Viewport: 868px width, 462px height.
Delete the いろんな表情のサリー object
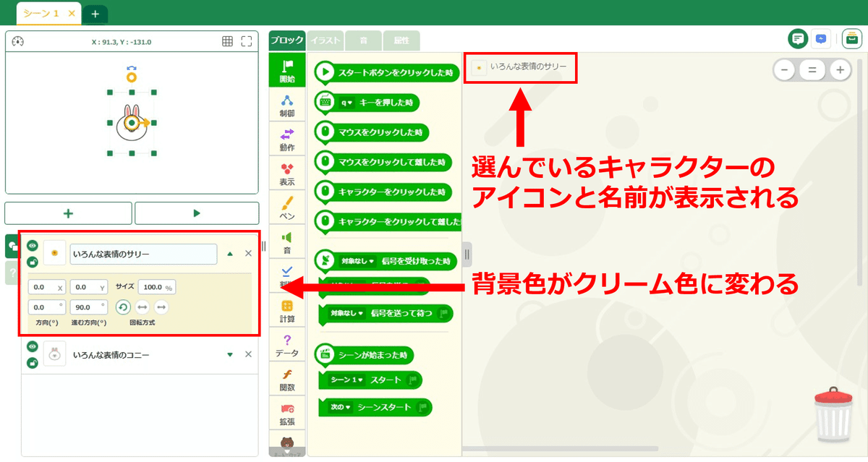[248, 254]
